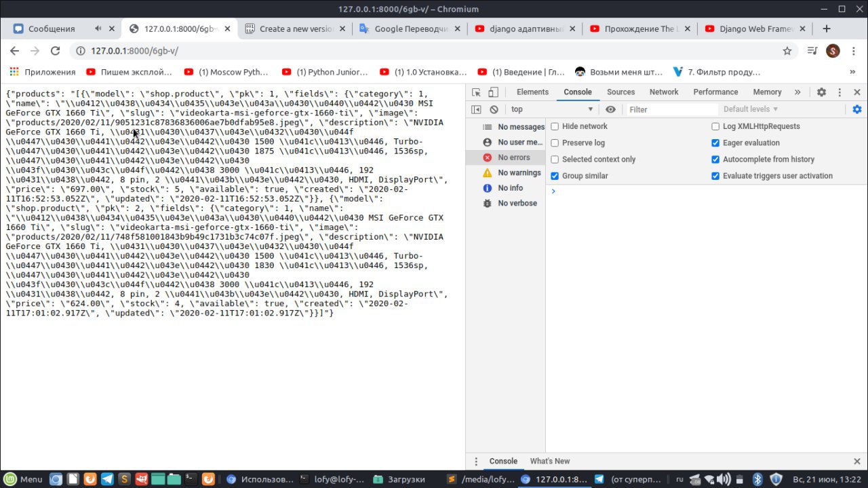
Task: Go back to the previous page
Action: coord(14,51)
